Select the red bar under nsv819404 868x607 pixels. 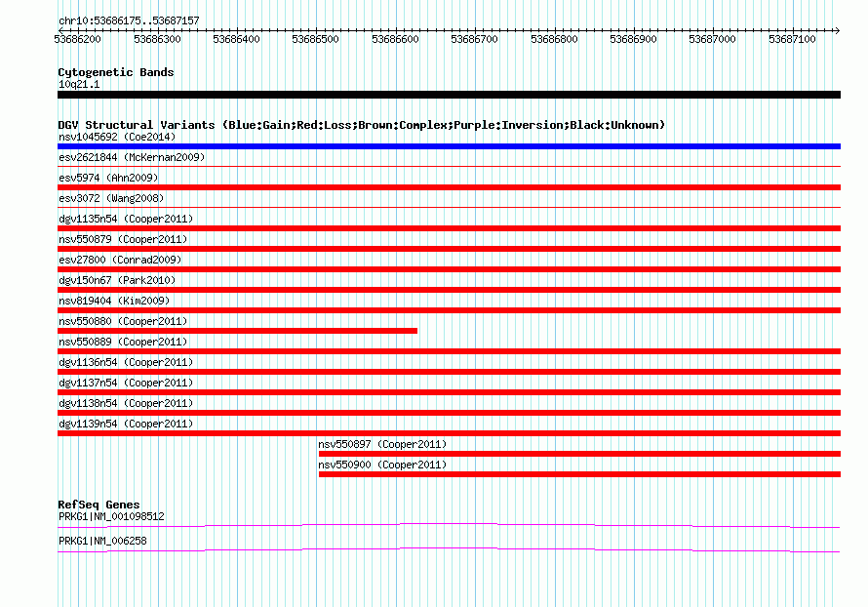pyautogui.click(x=449, y=310)
